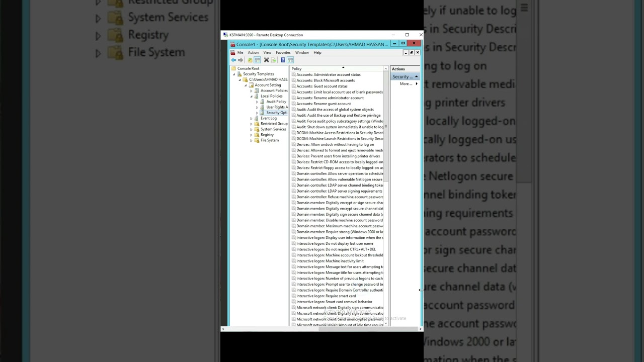Click the Account Policies node icon
Screen dimensions: 644x362
[x=257, y=90]
